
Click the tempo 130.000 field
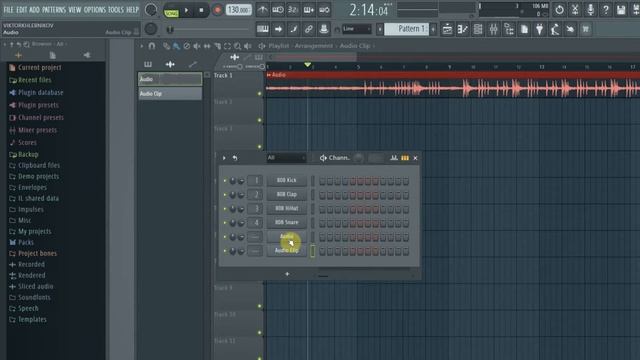click(239, 10)
